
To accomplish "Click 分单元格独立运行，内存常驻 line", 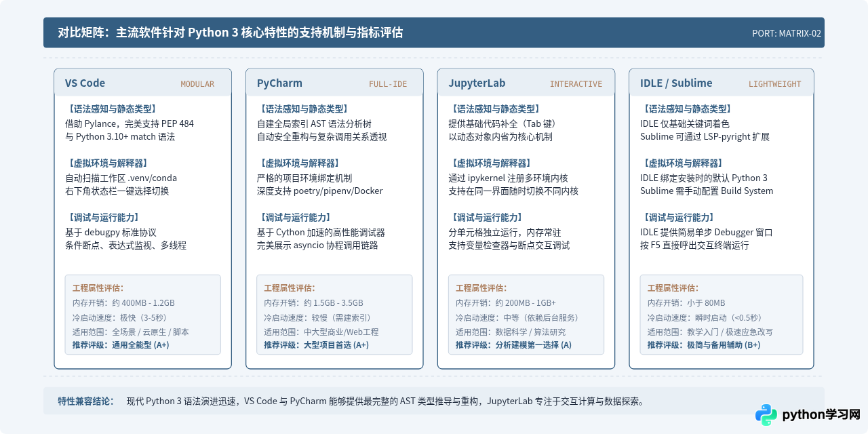I will (x=505, y=232).
